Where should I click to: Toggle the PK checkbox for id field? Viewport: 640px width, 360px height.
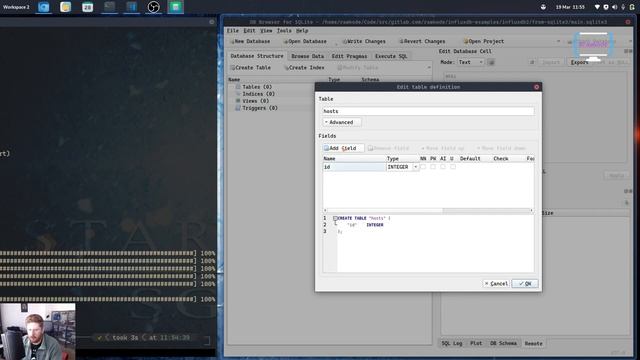tap(433, 167)
